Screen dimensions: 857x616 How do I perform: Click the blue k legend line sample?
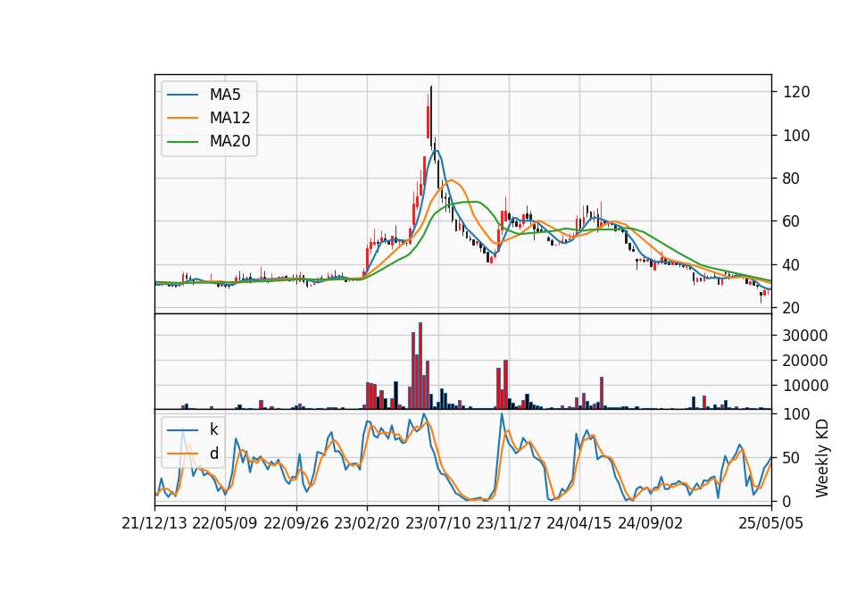pos(182,429)
